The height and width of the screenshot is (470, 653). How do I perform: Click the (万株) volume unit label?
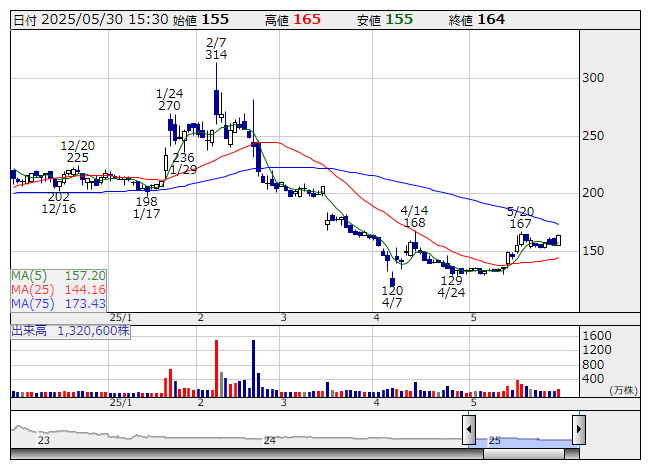(x=623, y=390)
